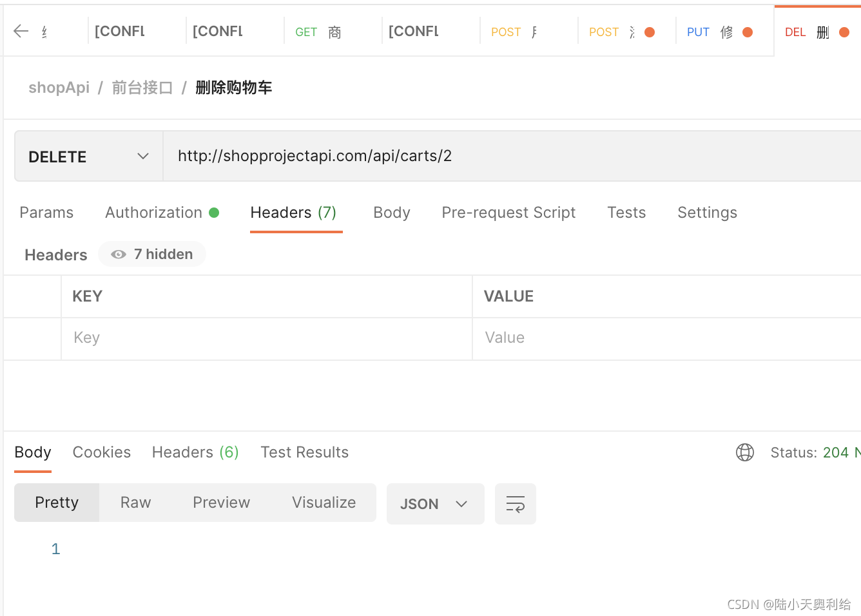Select the request Headers (7) tab
This screenshot has height=616, width=861.
293,213
